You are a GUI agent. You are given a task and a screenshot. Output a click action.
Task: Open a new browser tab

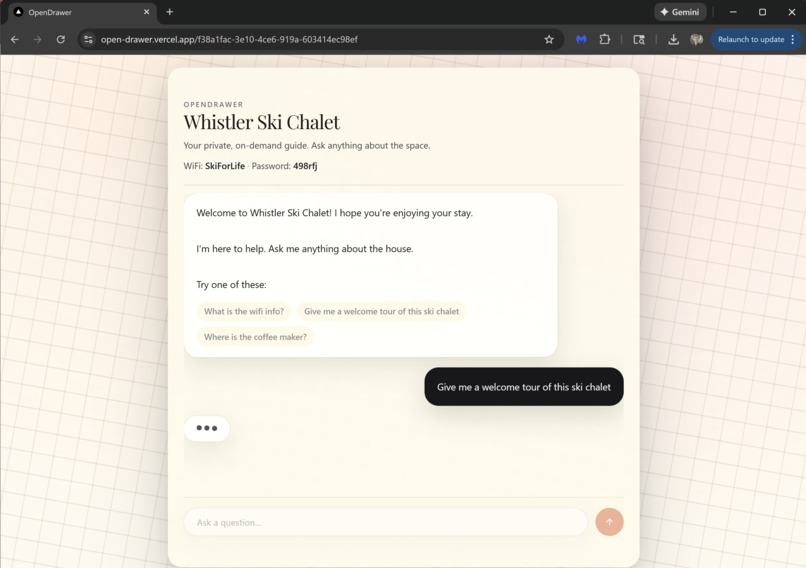point(170,12)
